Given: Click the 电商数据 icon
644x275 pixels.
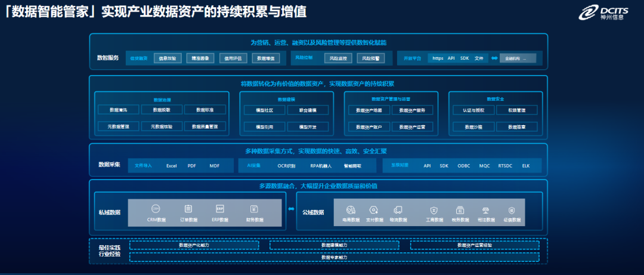Looking at the screenshot, I should click(x=351, y=209).
